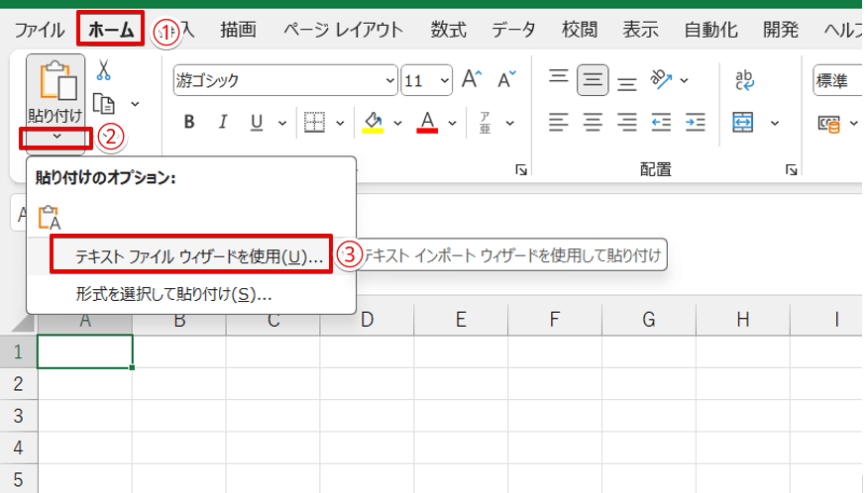Choose テキスト ファイル ウィザードを使用(U)...
This screenshot has height=493, width=868.
191,256
